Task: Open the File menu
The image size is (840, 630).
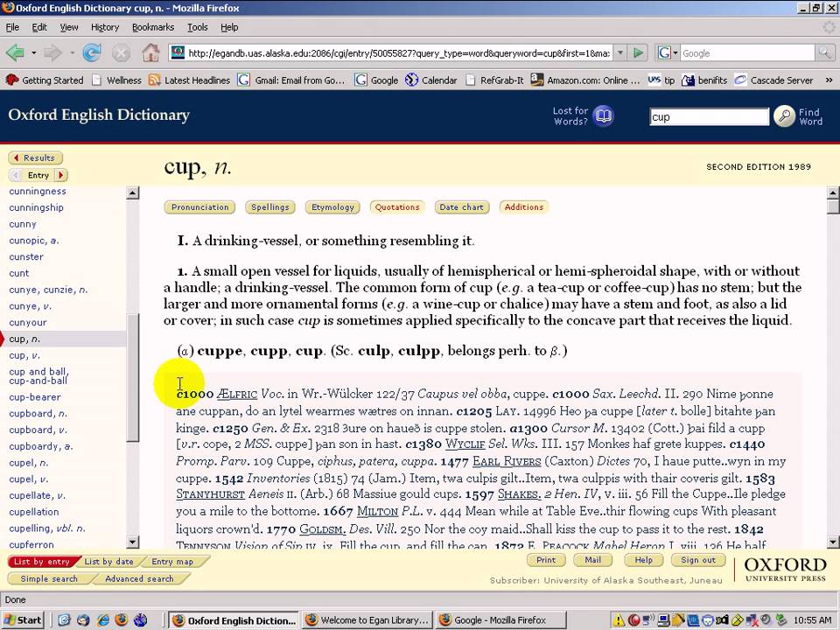Action: [x=12, y=27]
